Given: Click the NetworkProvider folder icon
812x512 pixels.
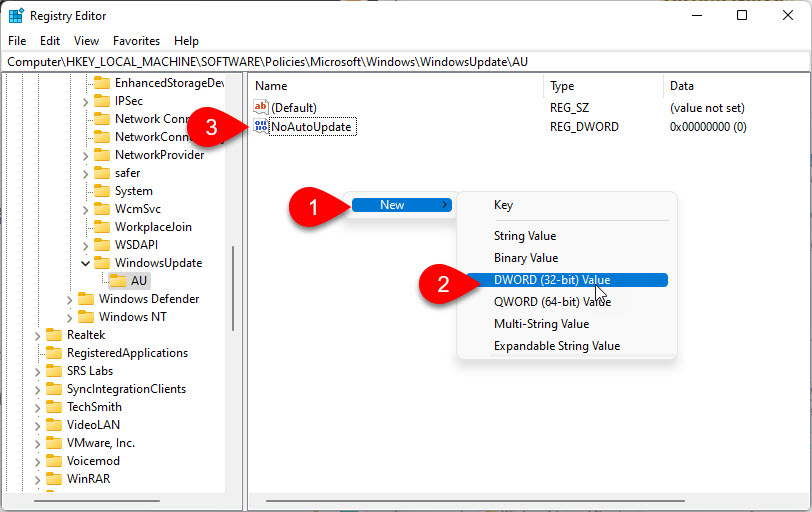Looking at the screenshot, I should [102, 155].
